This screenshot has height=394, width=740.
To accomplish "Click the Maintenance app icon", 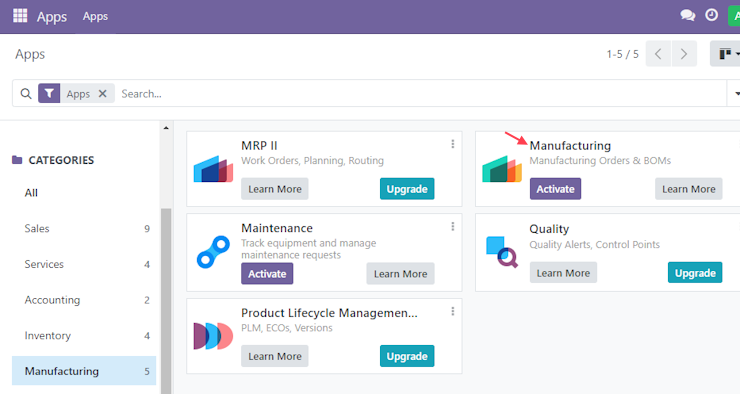I will [x=213, y=252].
